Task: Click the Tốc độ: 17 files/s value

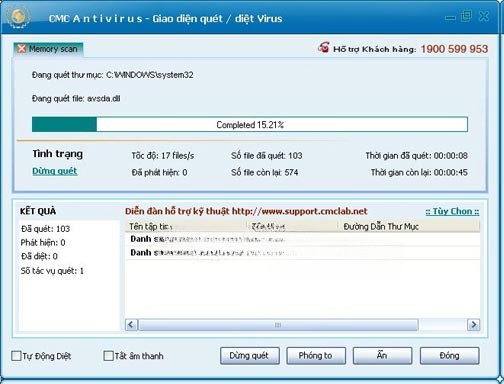Action: (163, 156)
